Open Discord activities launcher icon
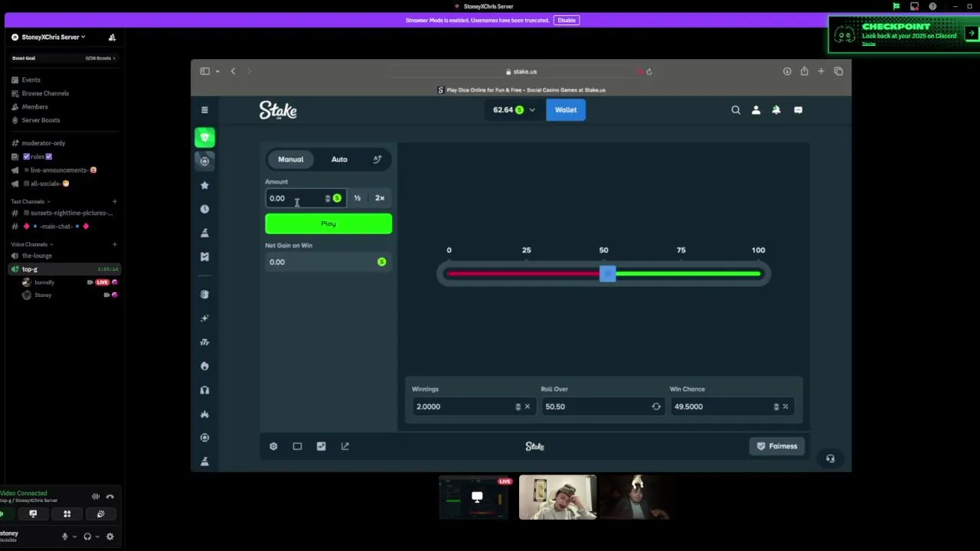This screenshot has height=551, width=980. (67, 514)
